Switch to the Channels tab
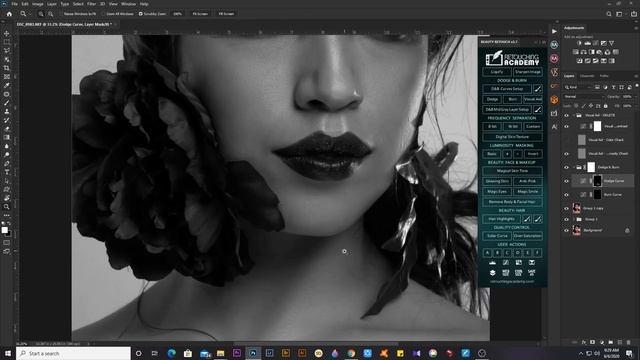The width and height of the screenshot is (640, 360). 587,76
